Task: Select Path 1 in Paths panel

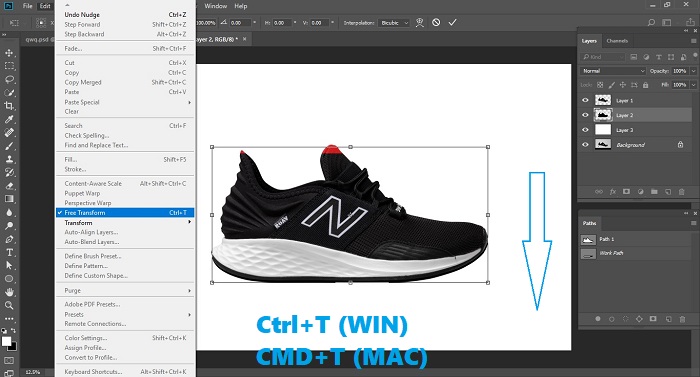Action: click(x=636, y=239)
